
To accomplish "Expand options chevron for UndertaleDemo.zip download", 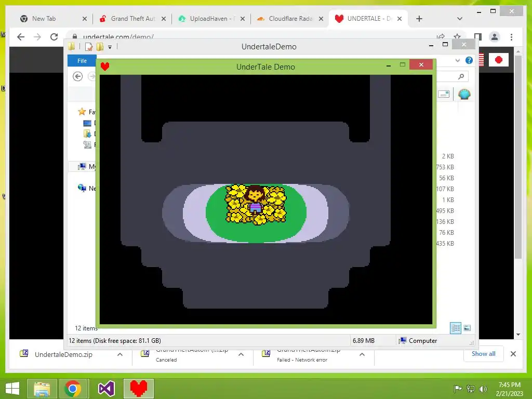I will (x=120, y=354).
